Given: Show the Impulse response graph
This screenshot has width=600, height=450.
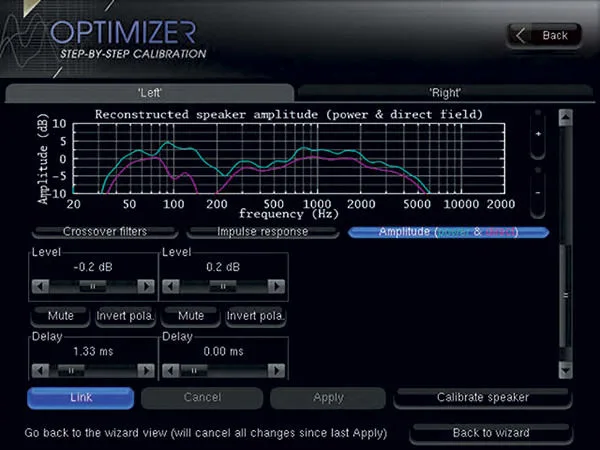Looking at the screenshot, I should click(262, 232).
